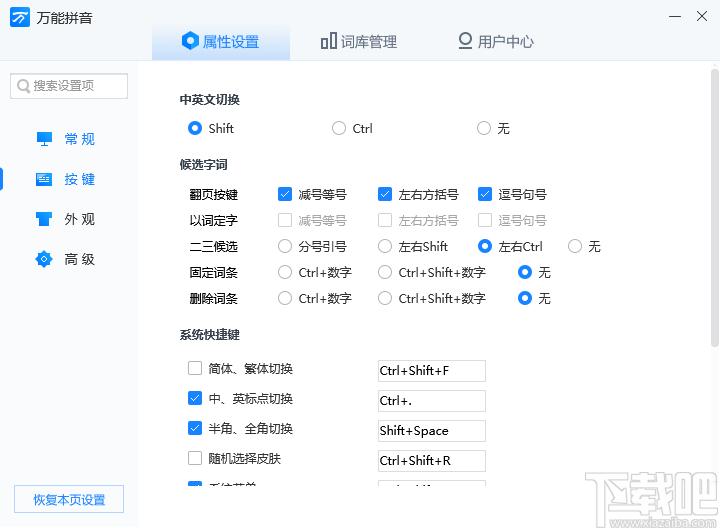Screen dimensions: 720x528
Task: Select 无 for 删除词条
Action: coord(525,298)
